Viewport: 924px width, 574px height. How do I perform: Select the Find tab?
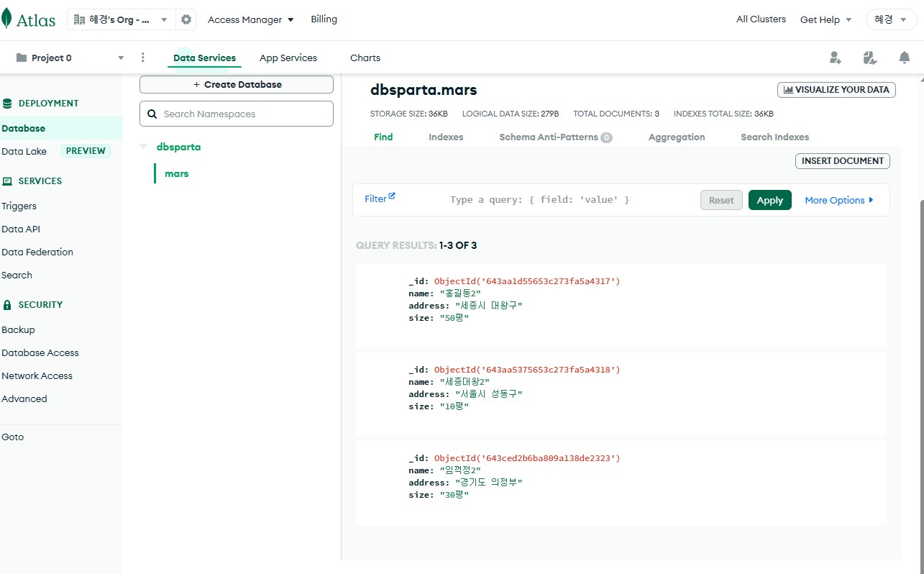[383, 137]
